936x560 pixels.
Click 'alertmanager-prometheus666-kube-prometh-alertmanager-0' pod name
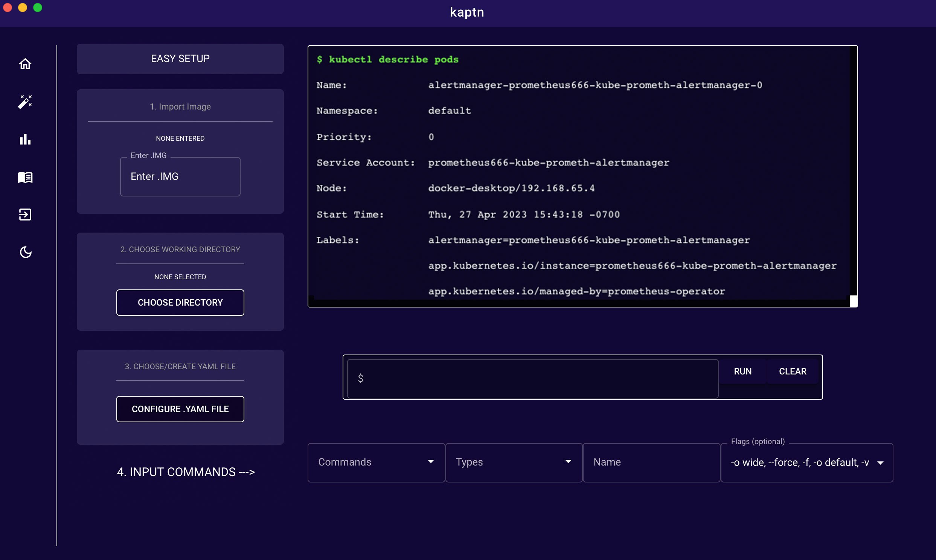pos(595,85)
